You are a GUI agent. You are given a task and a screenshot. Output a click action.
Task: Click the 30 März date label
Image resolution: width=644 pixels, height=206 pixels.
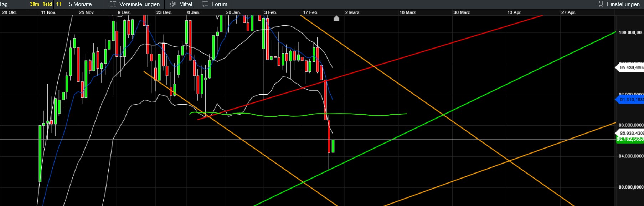462,12
